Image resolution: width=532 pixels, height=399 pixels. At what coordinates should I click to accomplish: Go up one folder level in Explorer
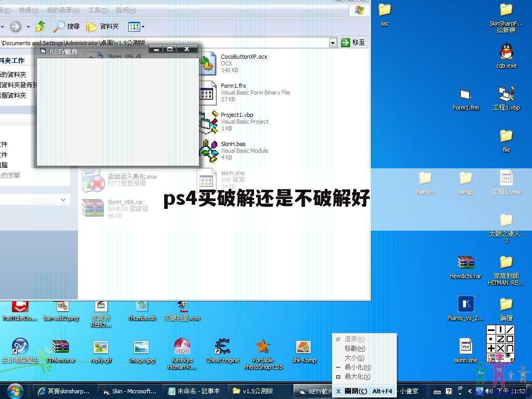point(41,26)
